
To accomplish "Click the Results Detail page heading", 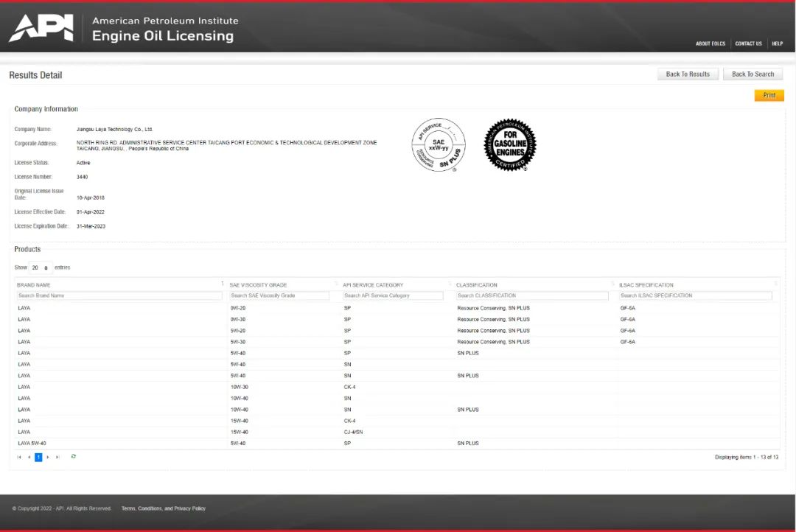I will [x=35, y=75].
